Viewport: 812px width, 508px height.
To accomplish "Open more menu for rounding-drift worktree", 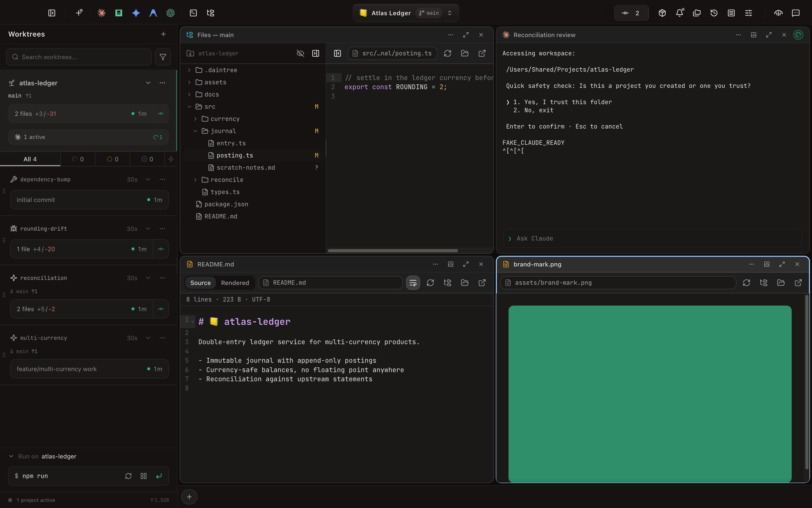I will 162,228.
